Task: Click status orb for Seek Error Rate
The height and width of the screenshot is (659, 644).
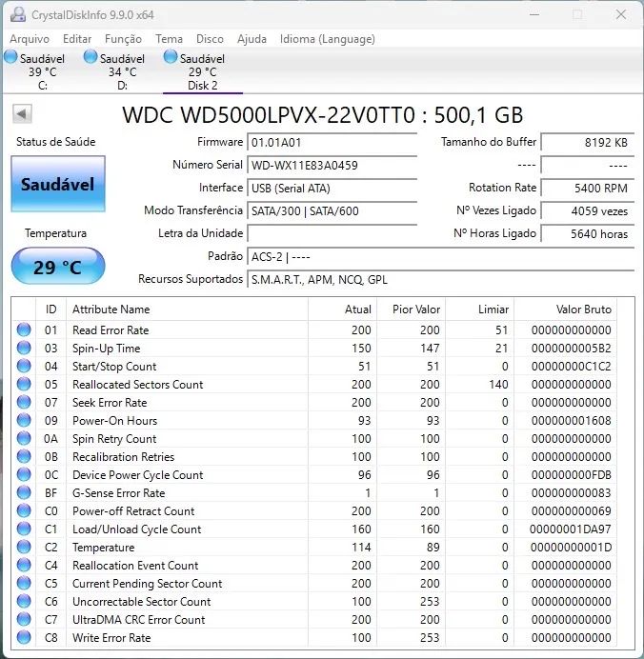Action: pos(24,402)
